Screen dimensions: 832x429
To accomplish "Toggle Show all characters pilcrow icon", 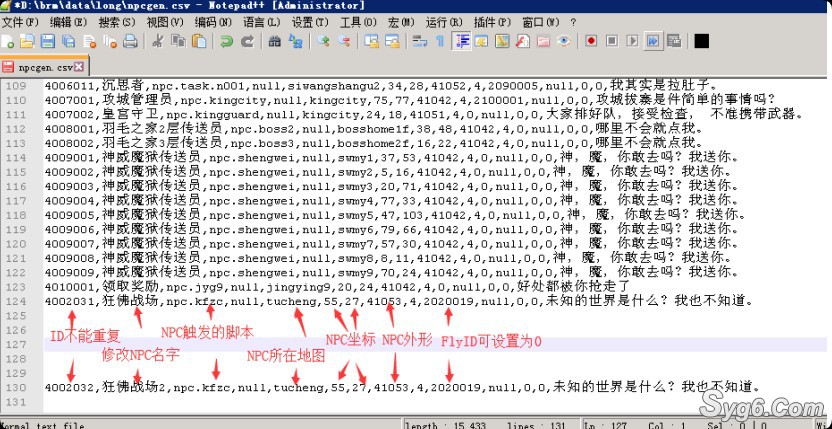I will pyautogui.click(x=440, y=41).
